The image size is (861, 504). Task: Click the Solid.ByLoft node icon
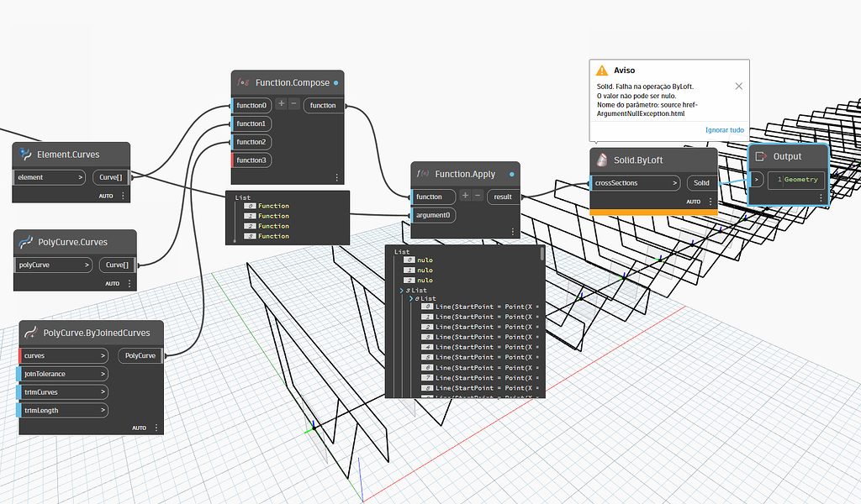click(x=602, y=160)
